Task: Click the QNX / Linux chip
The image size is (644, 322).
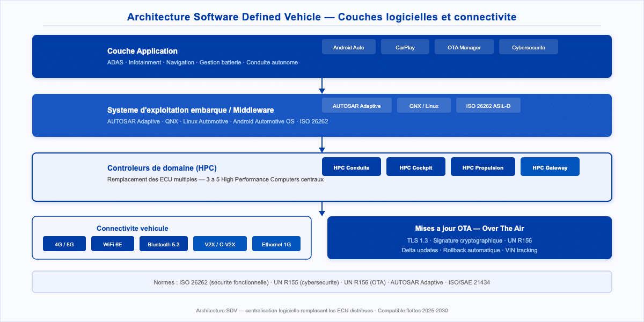Action: click(424, 106)
